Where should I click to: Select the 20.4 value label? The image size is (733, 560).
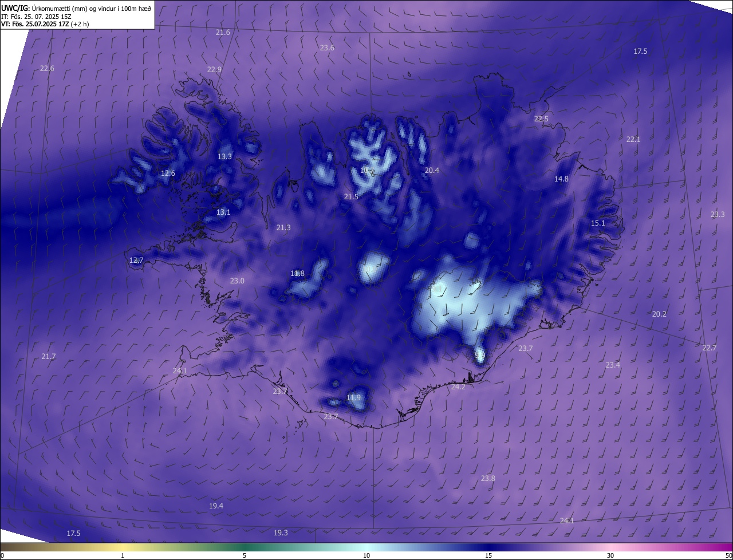tap(432, 171)
